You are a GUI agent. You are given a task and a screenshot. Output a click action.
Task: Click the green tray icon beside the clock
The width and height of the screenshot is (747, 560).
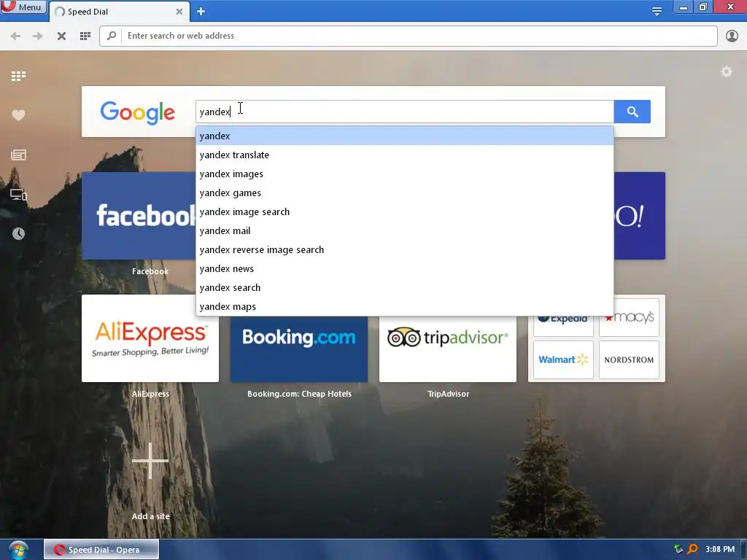[678, 549]
